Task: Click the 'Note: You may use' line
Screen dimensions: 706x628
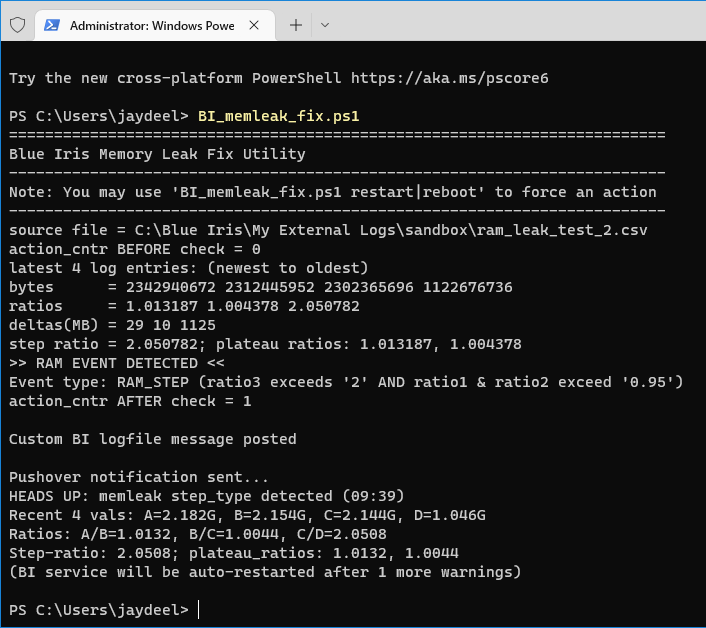Action: click(x=333, y=192)
